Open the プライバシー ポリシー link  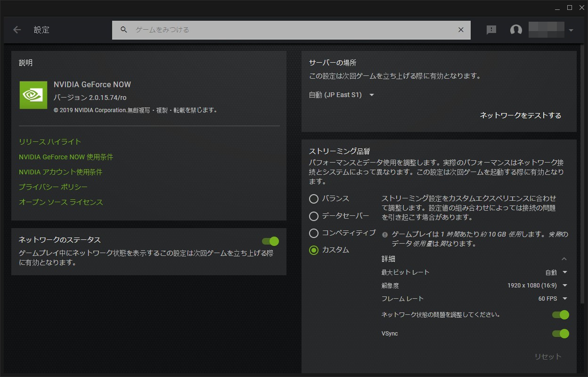click(x=53, y=187)
